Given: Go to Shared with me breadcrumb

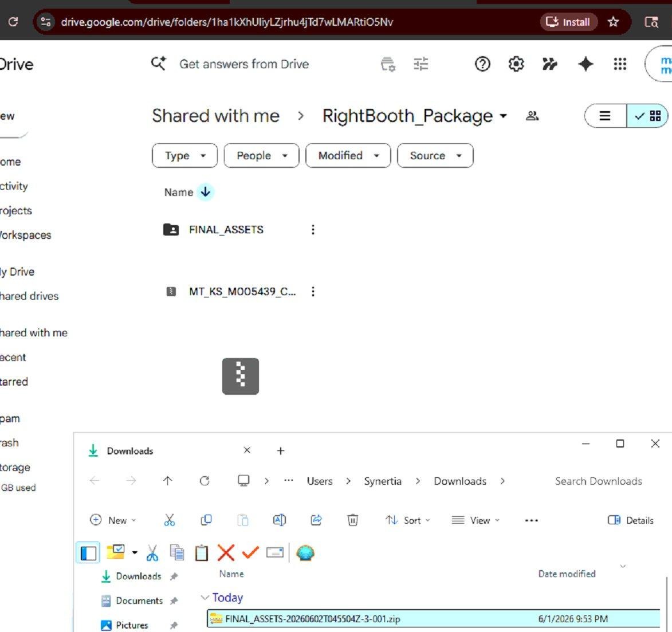Looking at the screenshot, I should (216, 116).
